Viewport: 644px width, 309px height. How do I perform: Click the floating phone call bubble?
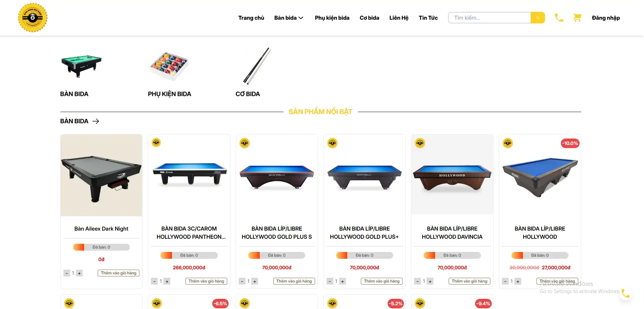625,293
